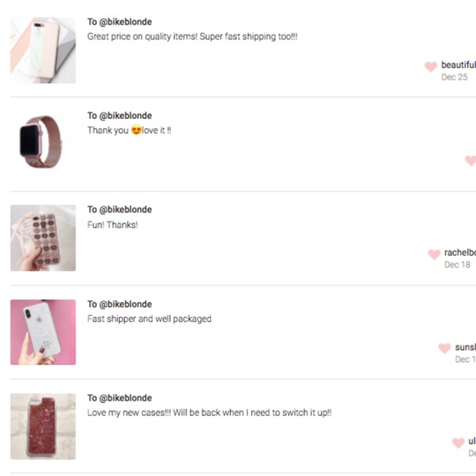Open the marble phone case thumbnail

pyautogui.click(x=43, y=50)
